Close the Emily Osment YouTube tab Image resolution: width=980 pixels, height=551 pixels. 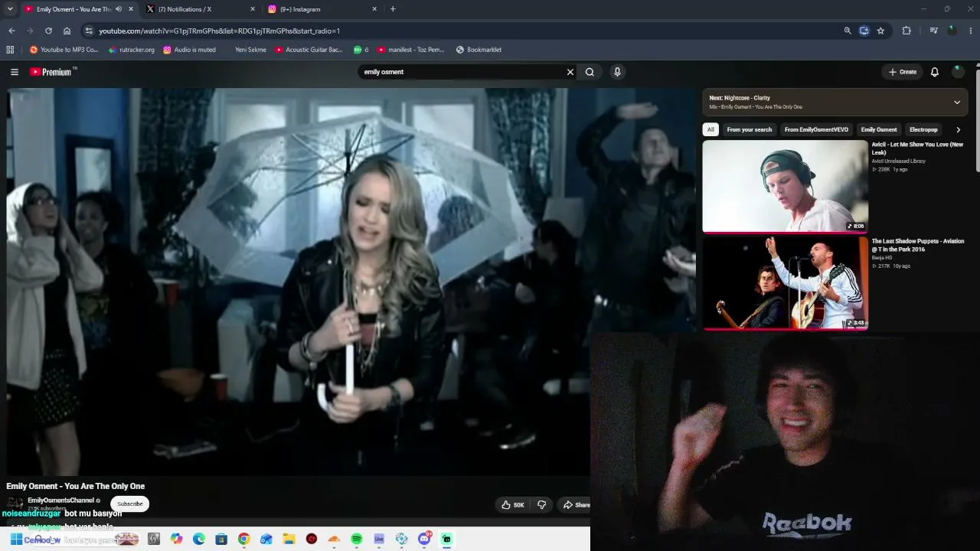point(131,9)
